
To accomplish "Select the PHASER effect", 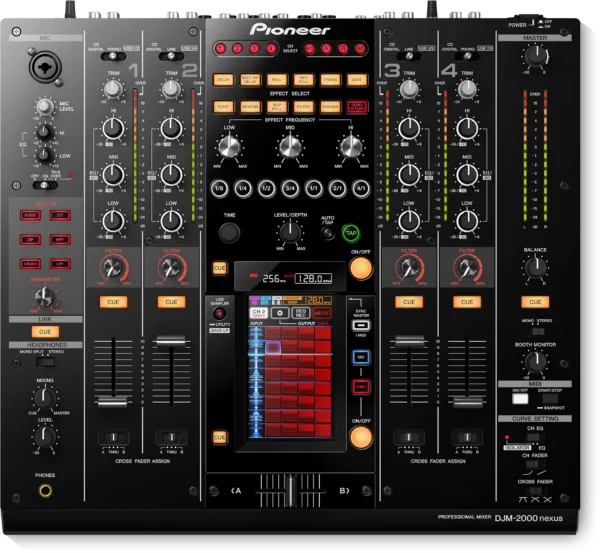I will [x=330, y=107].
